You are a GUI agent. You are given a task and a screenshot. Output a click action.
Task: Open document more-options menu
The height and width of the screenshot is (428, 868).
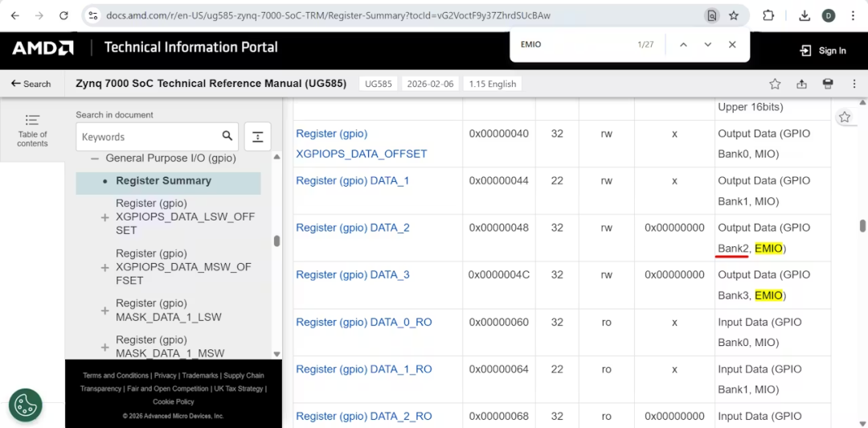coord(854,84)
